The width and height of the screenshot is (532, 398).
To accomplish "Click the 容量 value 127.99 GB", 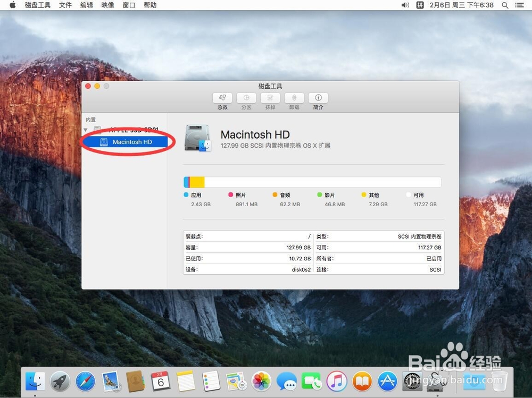I will [298, 248].
